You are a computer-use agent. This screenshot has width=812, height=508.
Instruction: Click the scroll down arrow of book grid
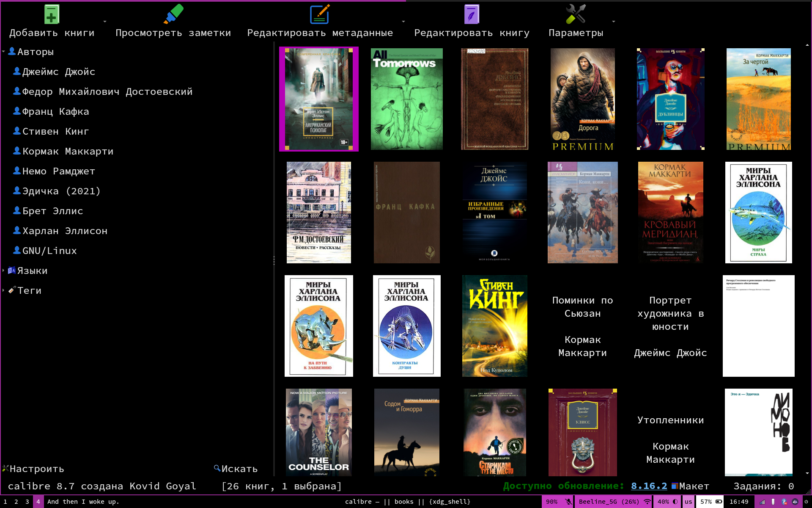(807, 473)
